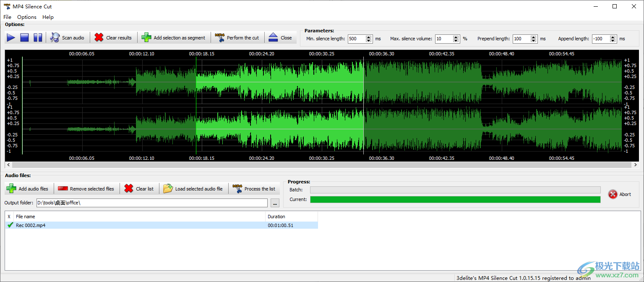Click the Append length field

[601, 39]
